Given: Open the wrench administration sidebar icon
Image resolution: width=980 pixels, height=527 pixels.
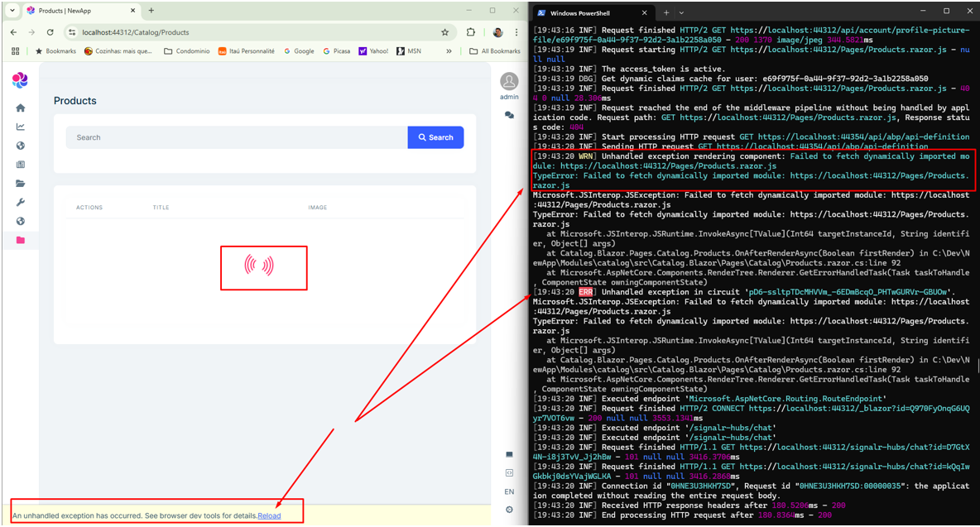Looking at the screenshot, I should (x=21, y=203).
